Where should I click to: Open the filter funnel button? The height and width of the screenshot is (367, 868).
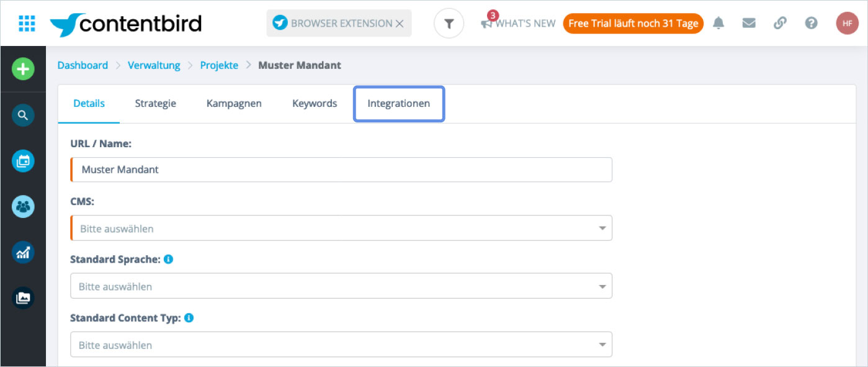click(x=449, y=24)
